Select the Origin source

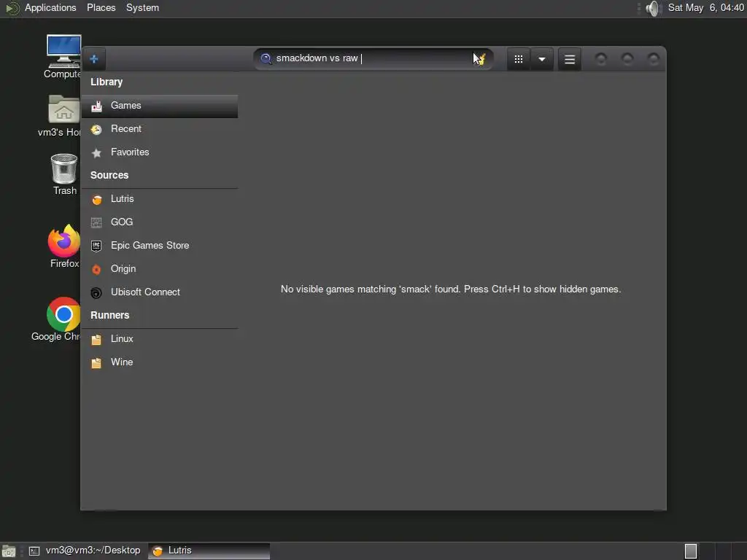tap(160, 269)
